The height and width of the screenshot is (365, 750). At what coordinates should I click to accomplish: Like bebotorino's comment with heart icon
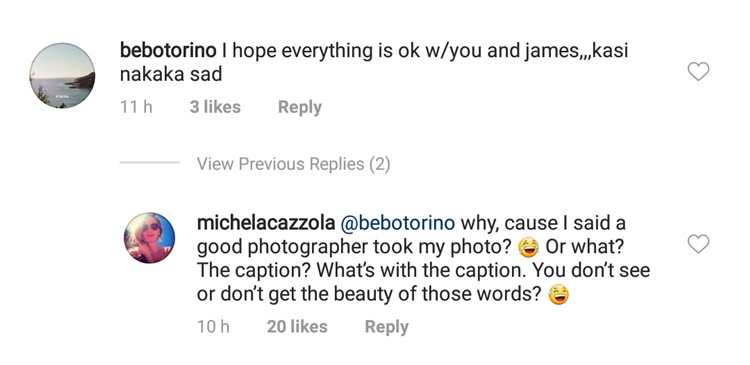click(x=698, y=72)
